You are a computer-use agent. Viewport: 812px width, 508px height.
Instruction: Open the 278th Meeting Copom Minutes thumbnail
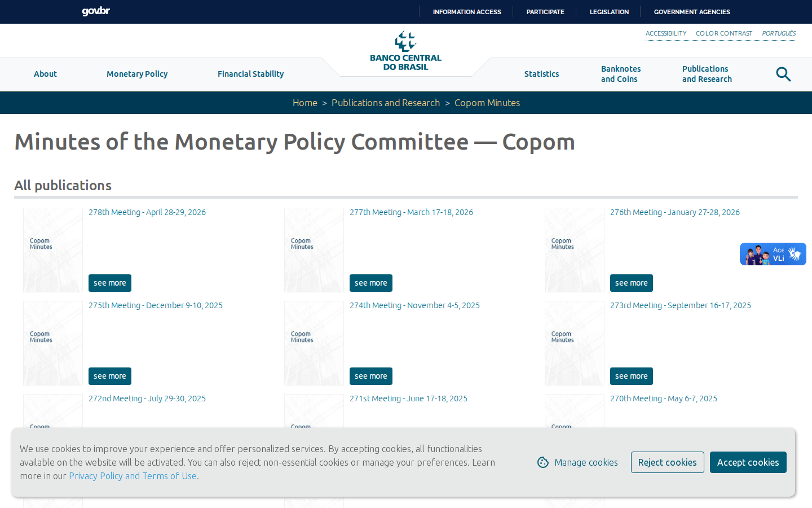point(53,250)
